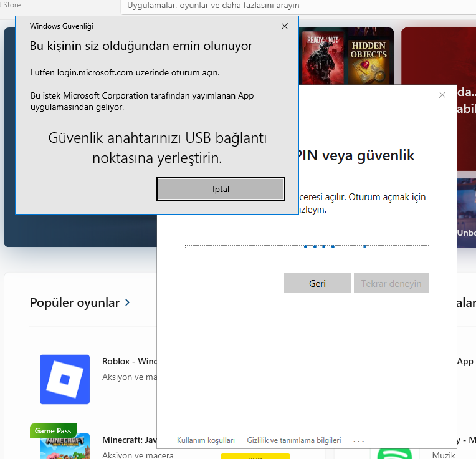Open the Kullanım koşulları link
This screenshot has height=459, width=476.
[206, 440]
